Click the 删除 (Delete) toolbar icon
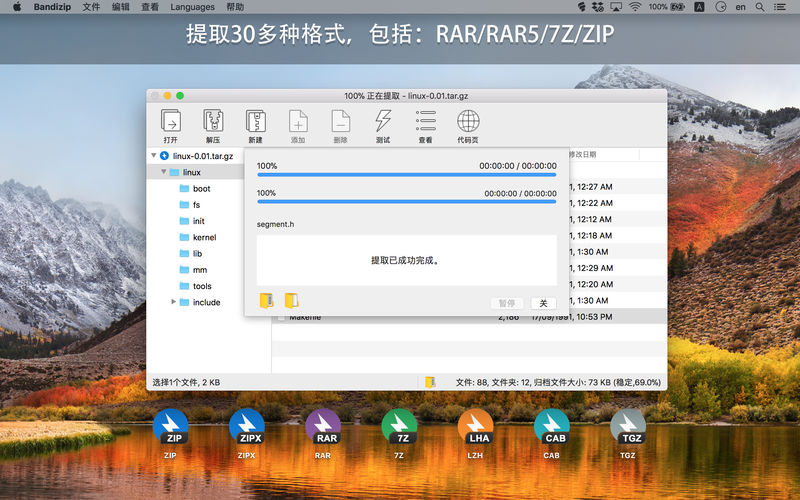Image resolution: width=800 pixels, height=500 pixels. point(340,121)
